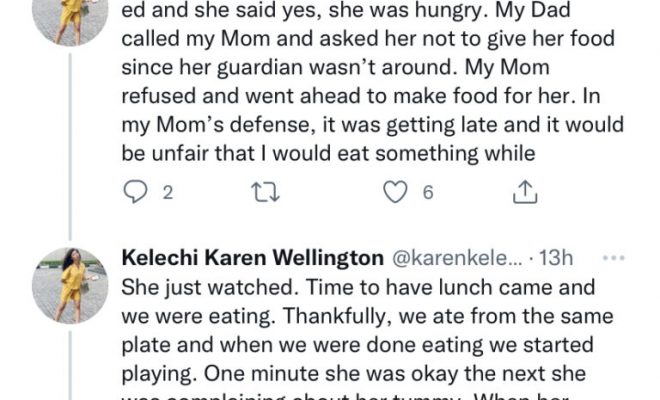The image size is (660, 400).
Task: Click the reply count of 2
Action: click(168, 194)
